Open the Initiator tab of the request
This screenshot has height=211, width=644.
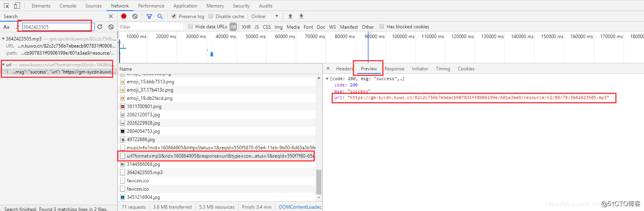click(x=420, y=68)
